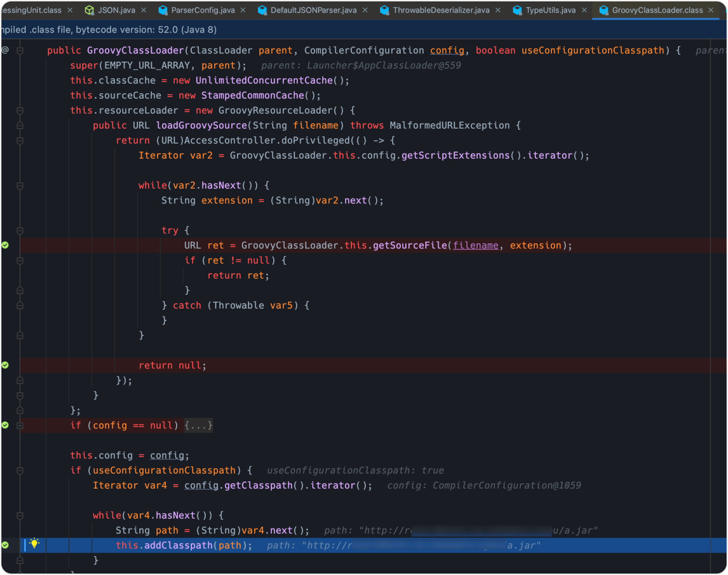Click the 'String extension' variable declaration
728x575 pixels.
pos(207,201)
